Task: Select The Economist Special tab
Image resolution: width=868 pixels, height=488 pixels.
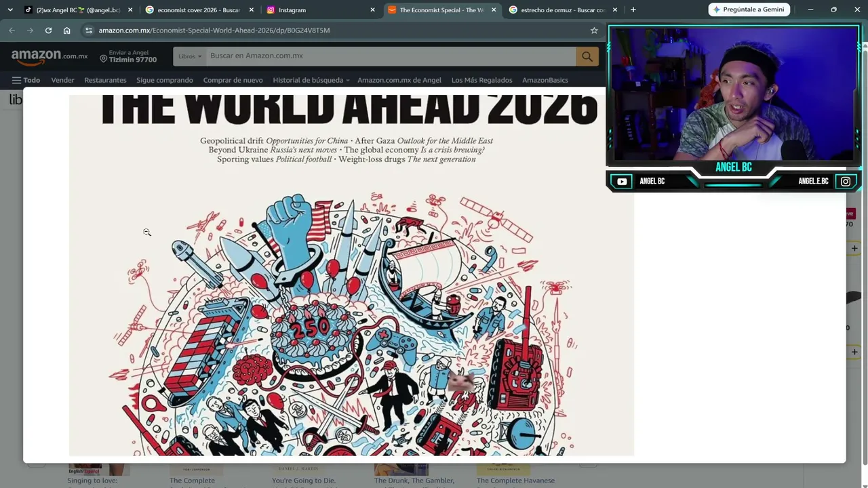Action: pyautogui.click(x=441, y=10)
